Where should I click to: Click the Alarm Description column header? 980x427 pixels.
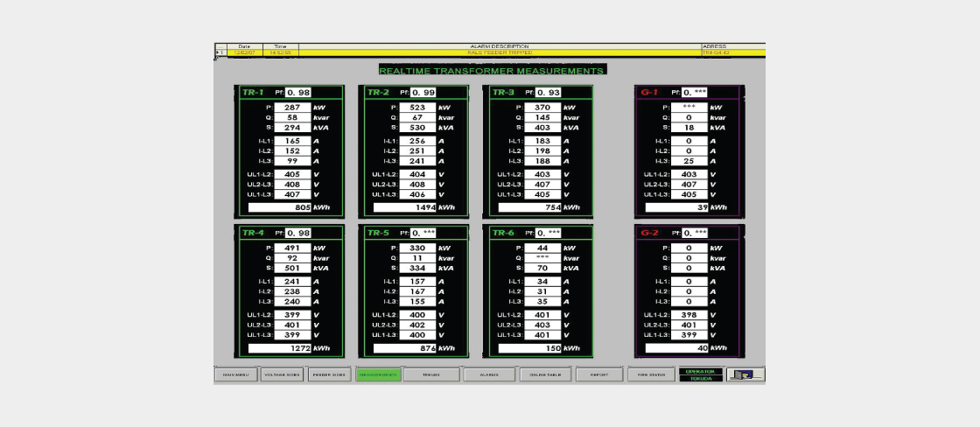[500, 46]
